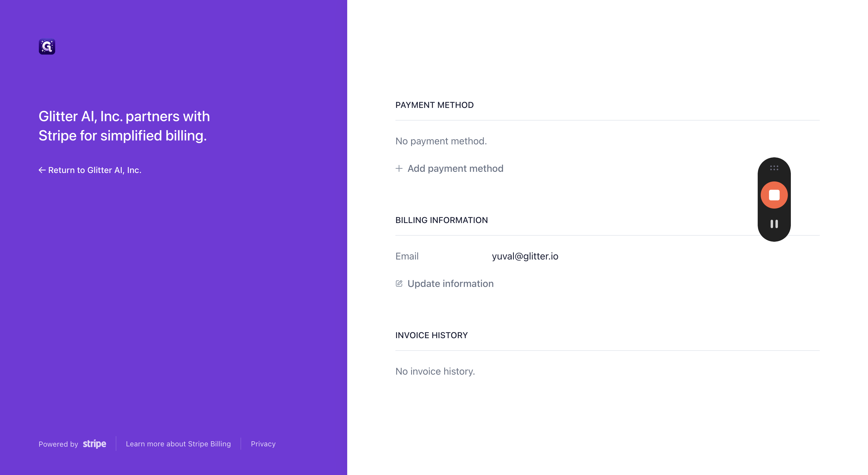
Task: Choose Add payment method
Action: [449, 168]
